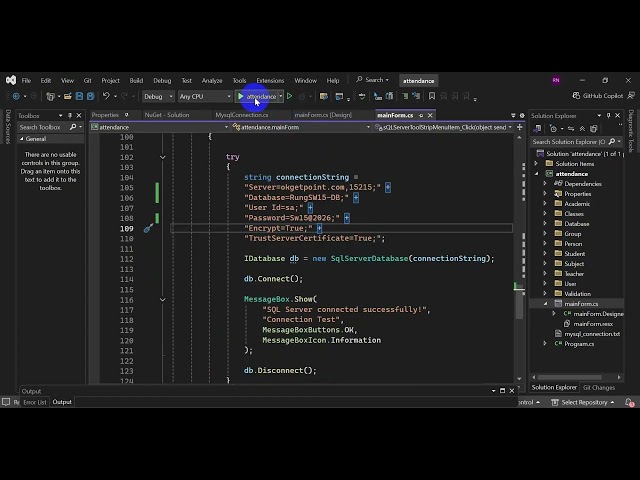Switch to the mainForm.cs (Design) tab

323,115
